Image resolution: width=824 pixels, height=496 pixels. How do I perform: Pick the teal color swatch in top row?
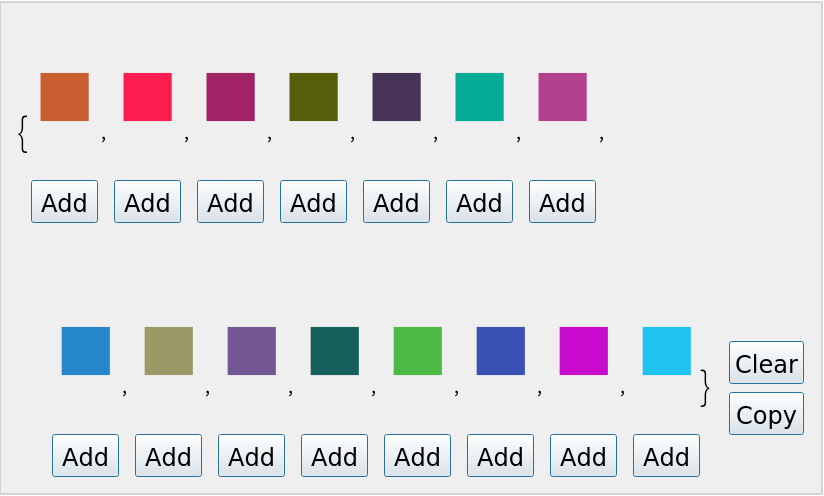479,97
